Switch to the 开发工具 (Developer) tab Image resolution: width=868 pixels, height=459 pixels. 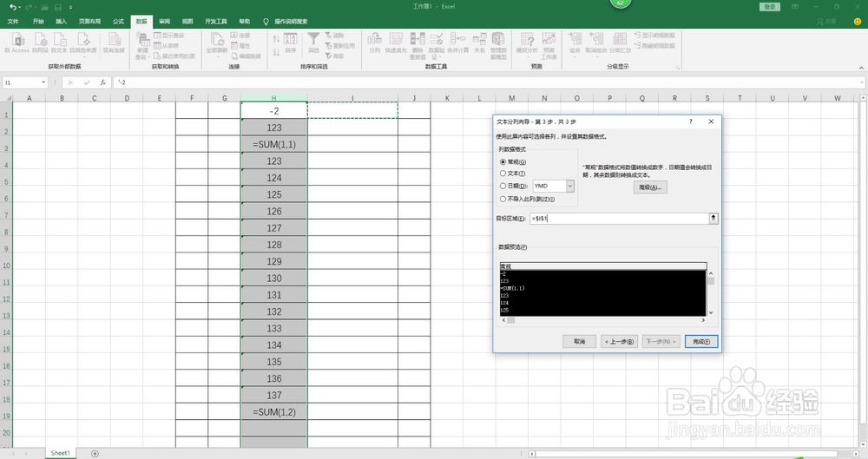216,22
